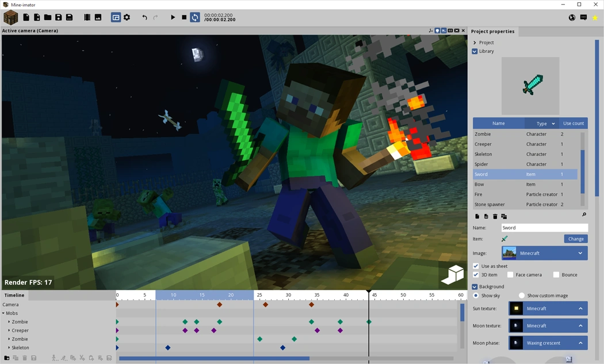
Task: Select the 'Show custom image' radio button
Action: pos(522,296)
